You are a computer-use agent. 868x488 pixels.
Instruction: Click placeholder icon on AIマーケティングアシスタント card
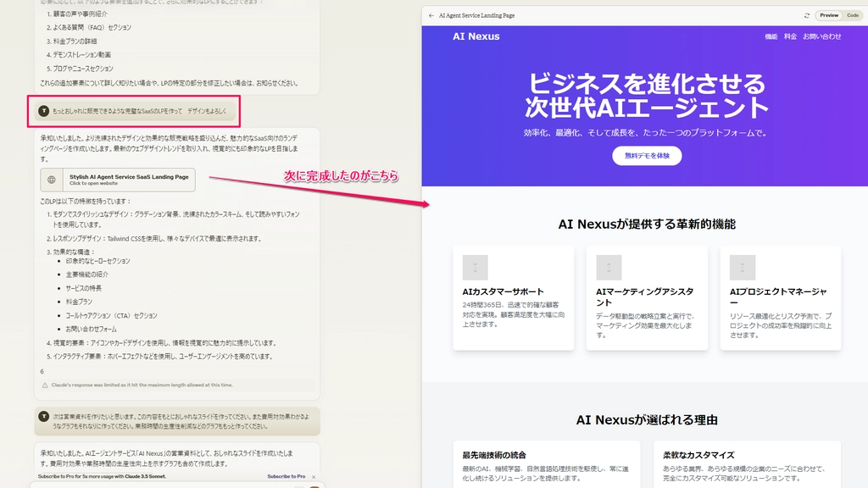pyautogui.click(x=609, y=267)
